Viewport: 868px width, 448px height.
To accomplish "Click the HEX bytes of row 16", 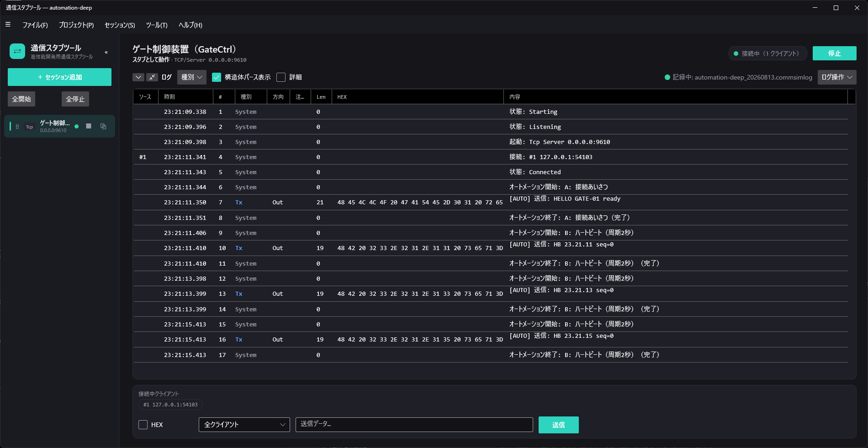I will 420,339.
